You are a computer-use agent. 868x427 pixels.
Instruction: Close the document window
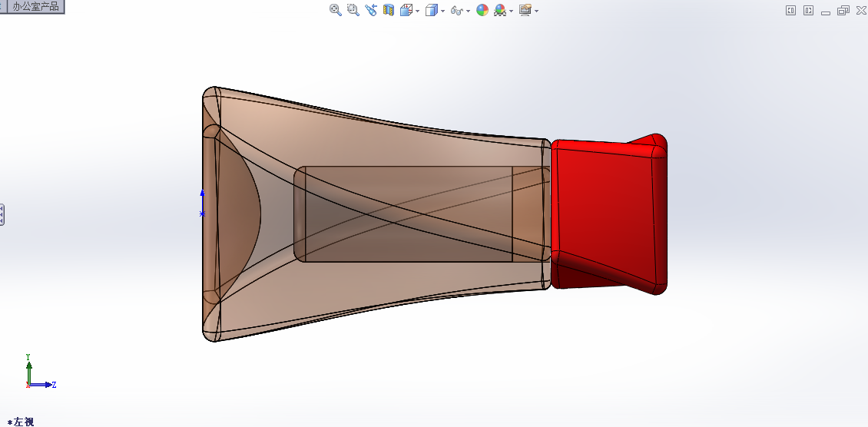click(x=861, y=11)
